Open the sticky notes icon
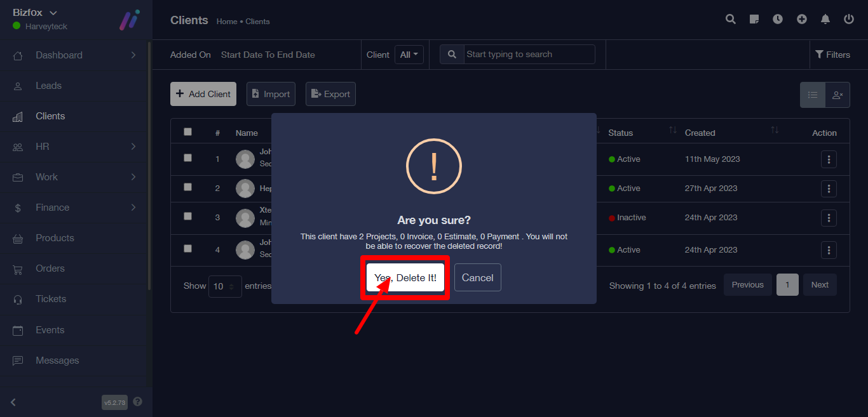 point(754,19)
